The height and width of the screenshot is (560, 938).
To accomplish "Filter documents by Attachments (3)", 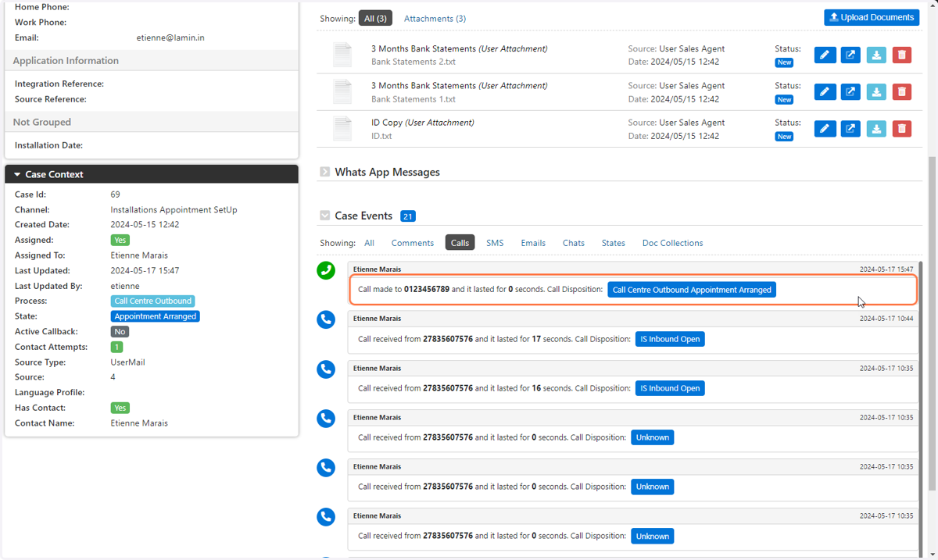I will [x=435, y=18].
